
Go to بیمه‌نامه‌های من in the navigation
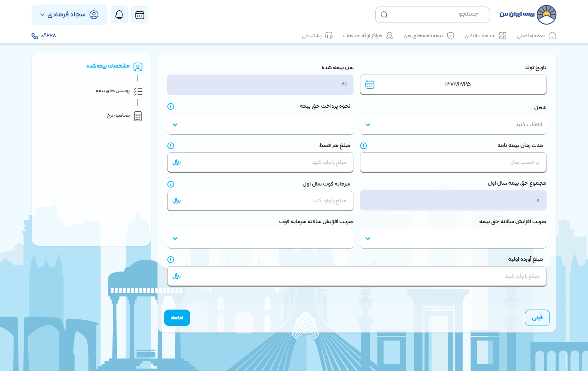428,36
